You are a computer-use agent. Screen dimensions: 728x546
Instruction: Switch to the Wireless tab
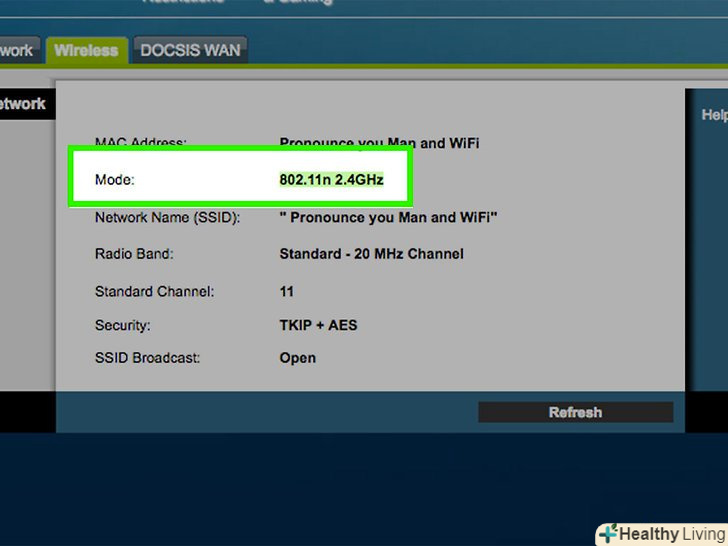click(x=86, y=50)
